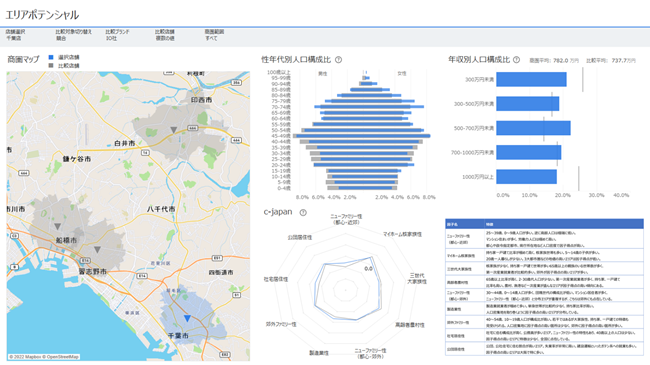This screenshot has height=365, width=650.
Task: Open help icon beside 性年代別人口構成比
Action: point(338,60)
